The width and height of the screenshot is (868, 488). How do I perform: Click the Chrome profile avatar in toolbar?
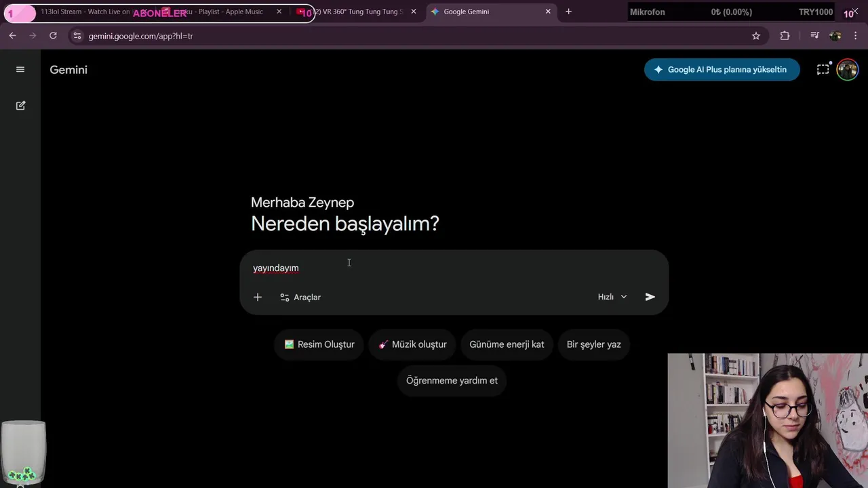pos(835,36)
